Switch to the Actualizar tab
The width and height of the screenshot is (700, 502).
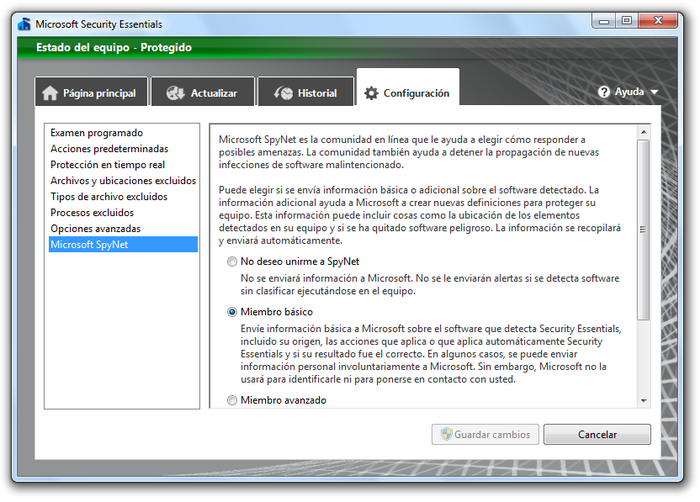click(203, 92)
